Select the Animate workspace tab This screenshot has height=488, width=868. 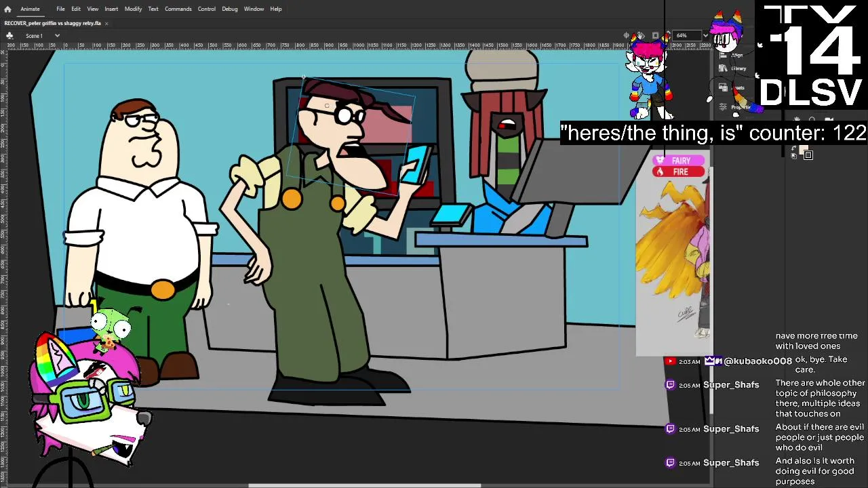pyautogui.click(x=30, y=9)
